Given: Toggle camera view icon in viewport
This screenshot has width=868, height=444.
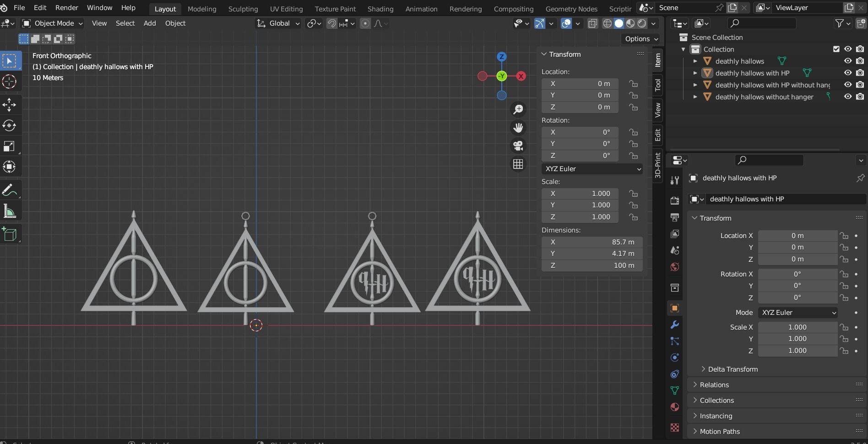Looking at the screenshot, I should pos(518,146).
